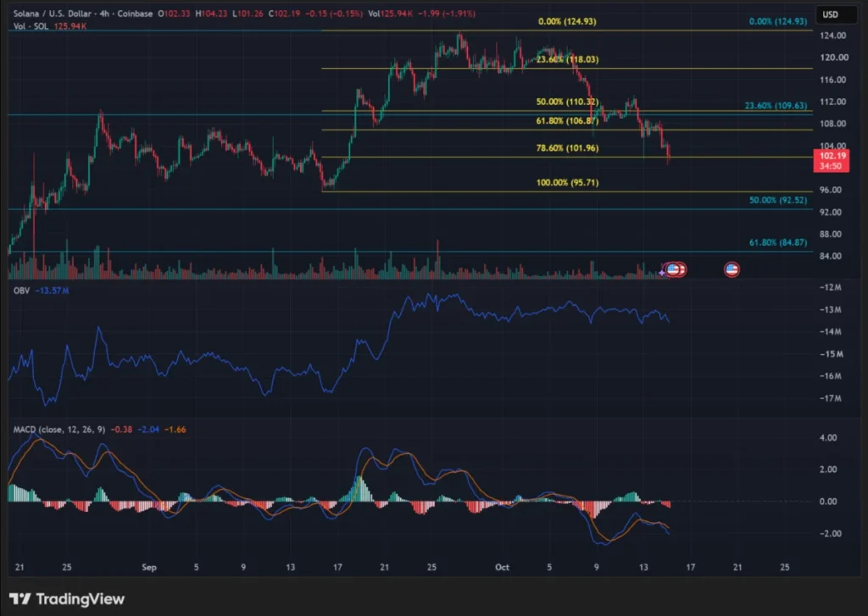
Task: Click the teal 61.80% (84.87) level label
Action: tap(778, 242)
